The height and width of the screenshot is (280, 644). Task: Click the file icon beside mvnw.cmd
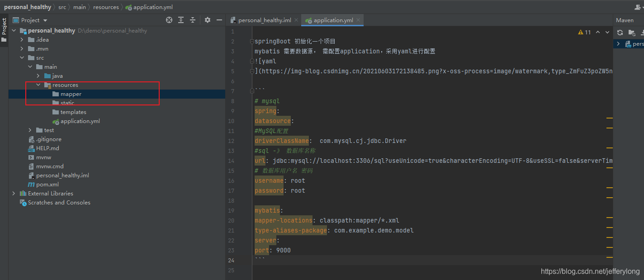[31, 166]
